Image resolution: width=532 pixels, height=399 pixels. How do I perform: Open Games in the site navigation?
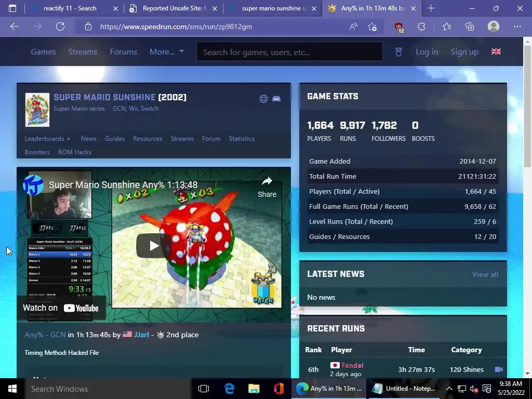[44, 52]
